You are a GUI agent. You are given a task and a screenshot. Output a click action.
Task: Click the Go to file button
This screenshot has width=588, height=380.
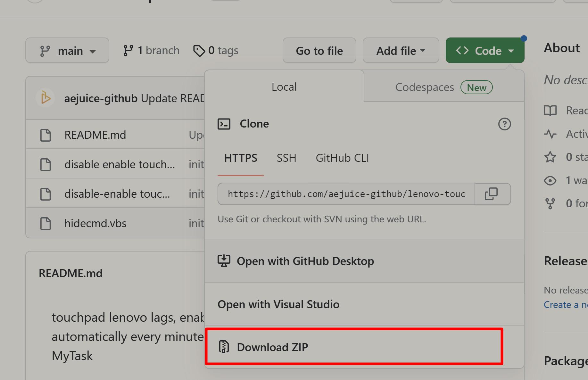point(319,51)
